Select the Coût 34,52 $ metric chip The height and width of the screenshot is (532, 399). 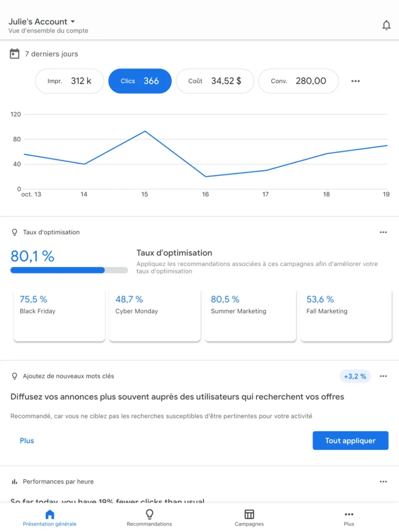point(215,81)
